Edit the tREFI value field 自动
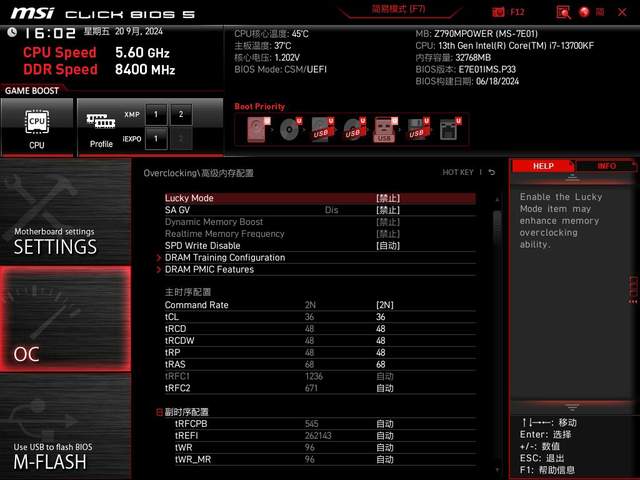Viewport: 640px width, 480px height. click(384, 436)
